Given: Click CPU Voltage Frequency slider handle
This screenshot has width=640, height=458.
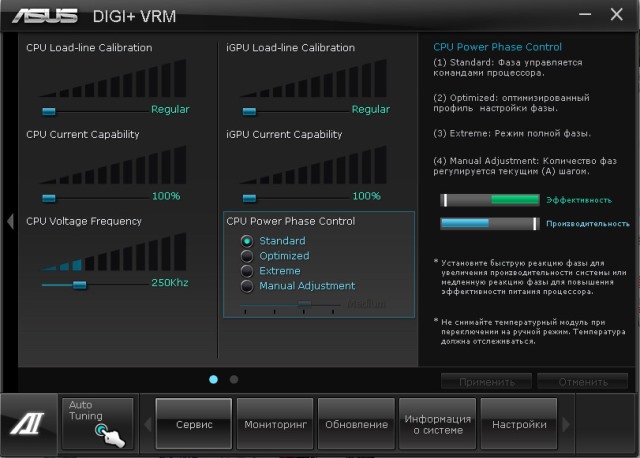Looking at the screenshot, I should [x=80, y=285].
